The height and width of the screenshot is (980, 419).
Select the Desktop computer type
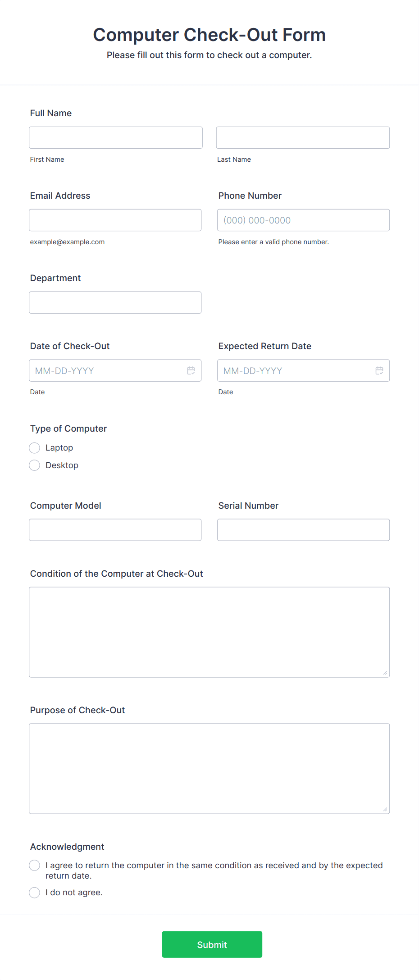(x=34, y=465)
